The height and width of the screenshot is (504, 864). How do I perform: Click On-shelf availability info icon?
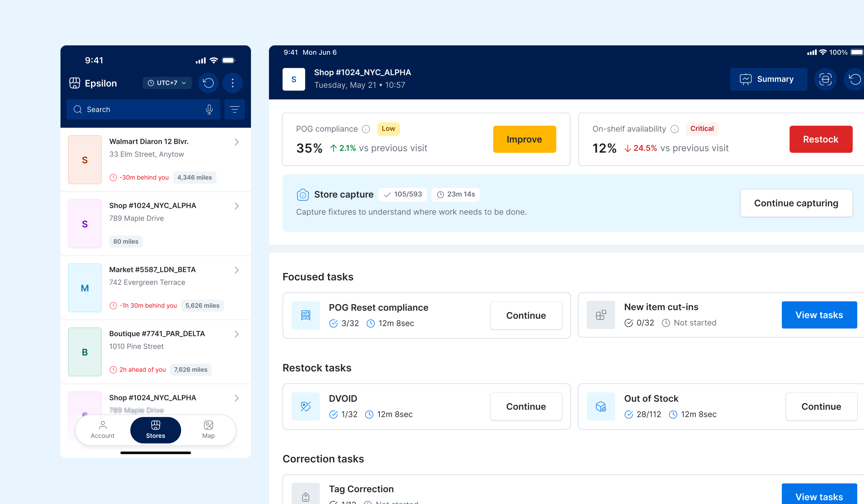point(675,129)
